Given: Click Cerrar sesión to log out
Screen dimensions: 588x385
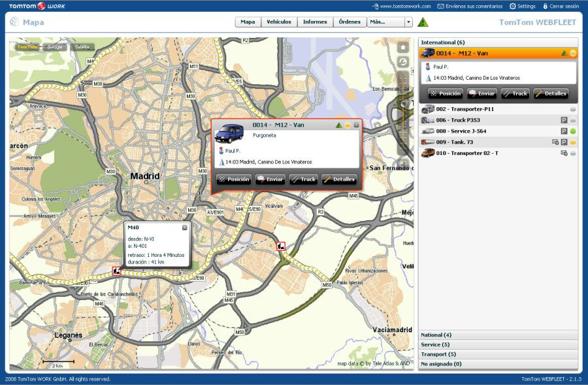Looking at the screenshot, I should [x=561, y=6].
